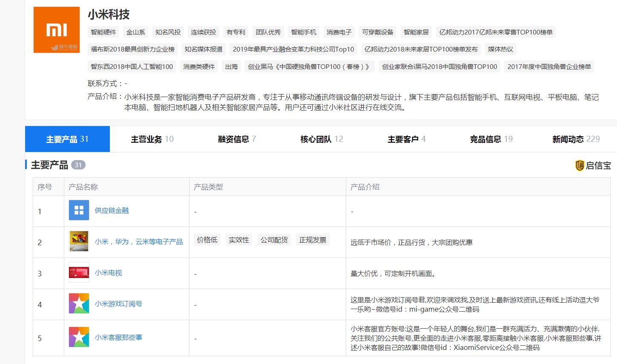
Task: Click the 小米客服那些事 star icon
Action: 78,337
